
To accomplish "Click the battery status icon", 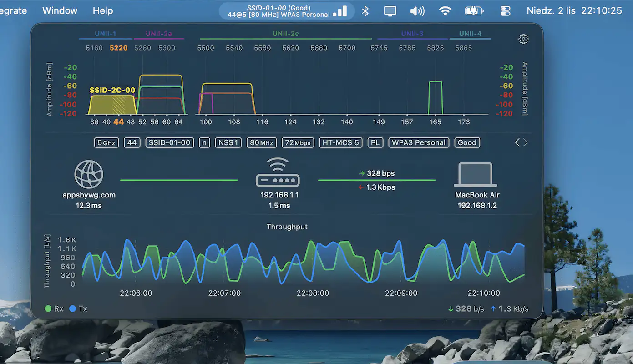I will [x=474, y=11].
